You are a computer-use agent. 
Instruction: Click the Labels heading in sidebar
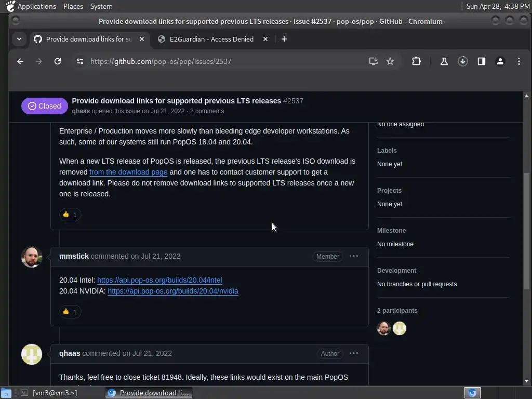click(x=387, y=150)
